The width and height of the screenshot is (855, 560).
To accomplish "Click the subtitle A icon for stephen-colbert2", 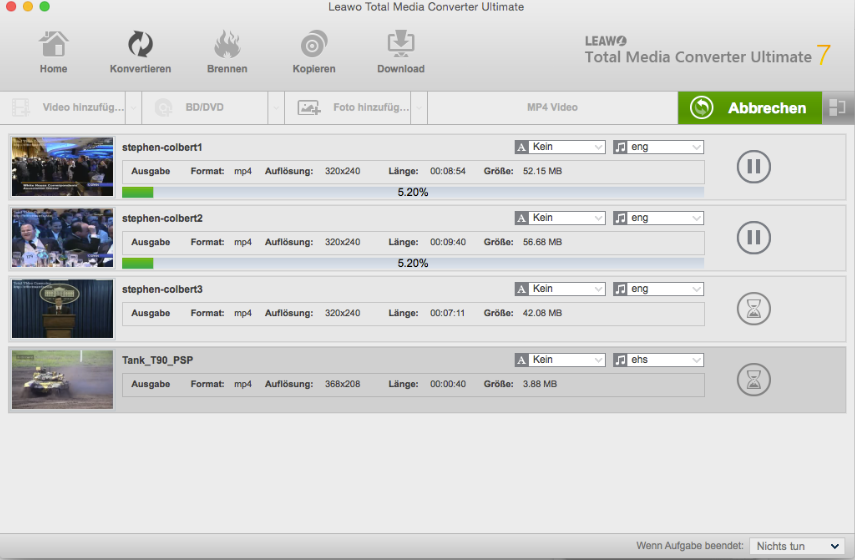I will coord(522,218).
